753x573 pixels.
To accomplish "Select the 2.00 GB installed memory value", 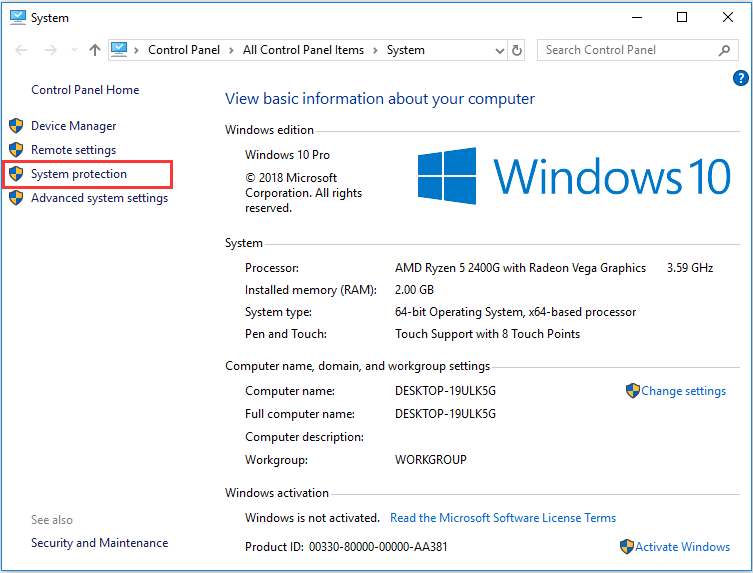I will pyautogui.click(x=414, y=290).
